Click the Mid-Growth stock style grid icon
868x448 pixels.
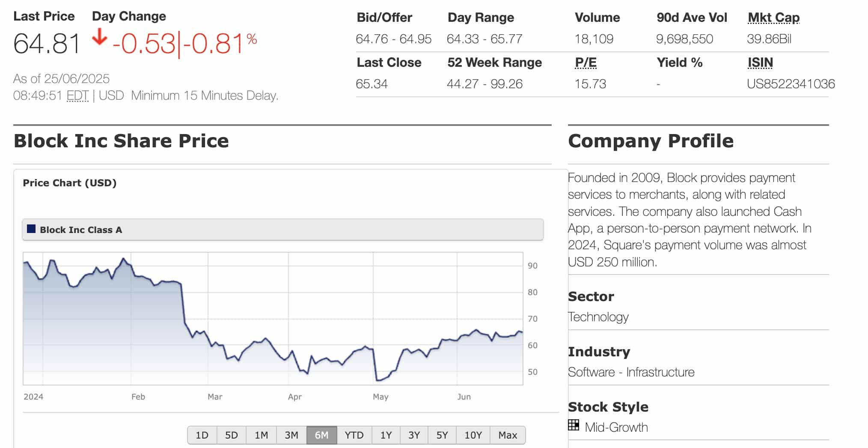[x=574, y=427]
